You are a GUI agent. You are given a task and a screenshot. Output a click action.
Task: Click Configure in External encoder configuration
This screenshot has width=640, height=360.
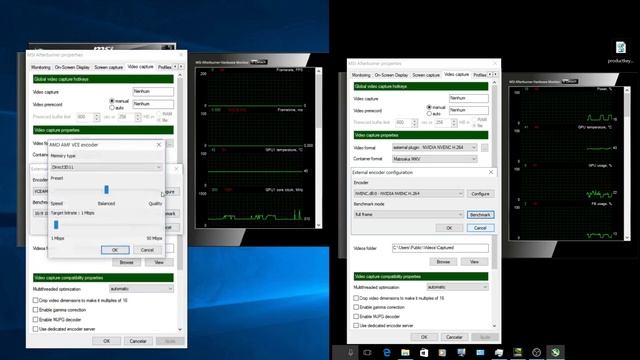click(x=480, y=194)
